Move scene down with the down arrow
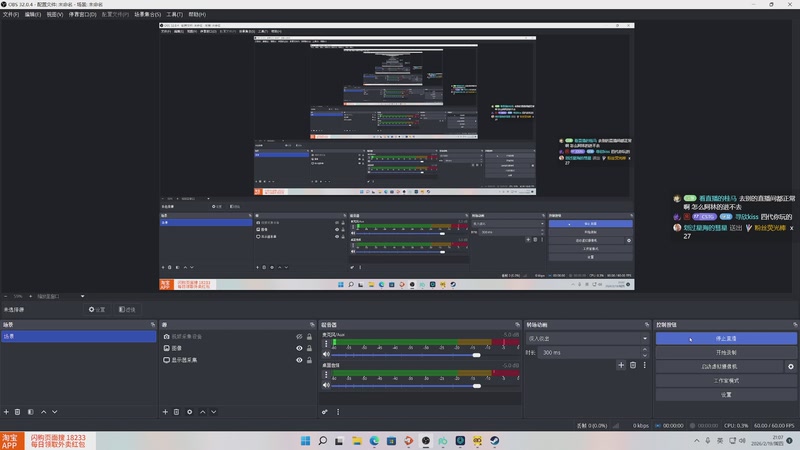The height and width of the screenshot is (450, 800). [x=55, y=412]
